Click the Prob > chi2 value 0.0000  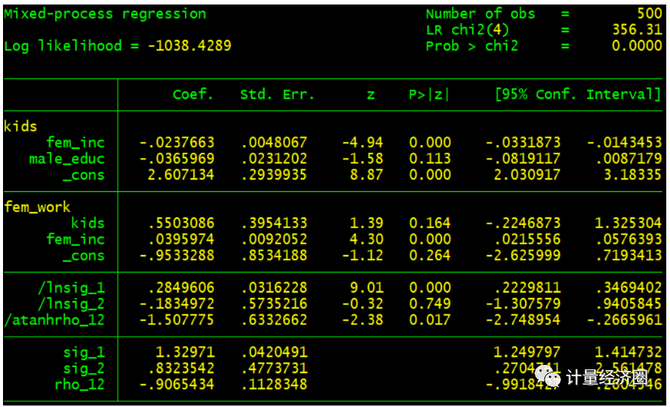(637, 46)
